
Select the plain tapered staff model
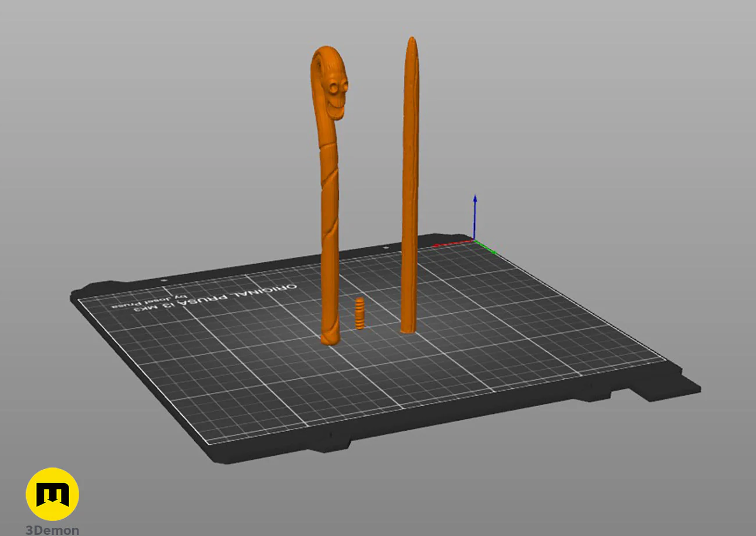click(x=410, y=186)
